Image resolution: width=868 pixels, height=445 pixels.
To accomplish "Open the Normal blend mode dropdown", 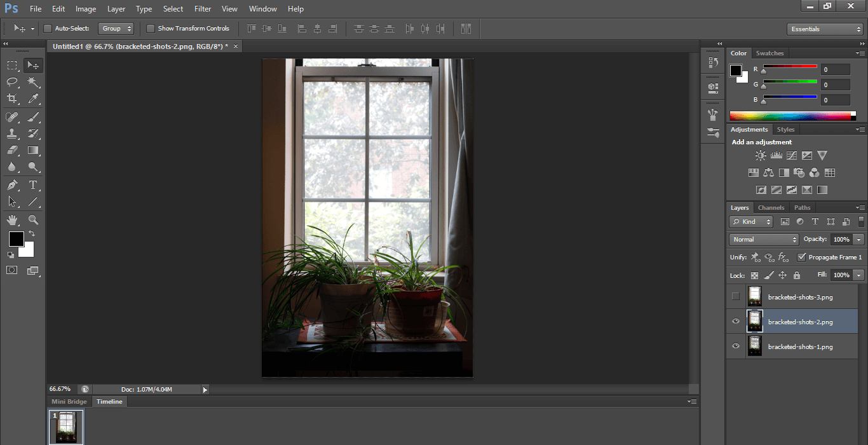I will click(x=764, y=240).
